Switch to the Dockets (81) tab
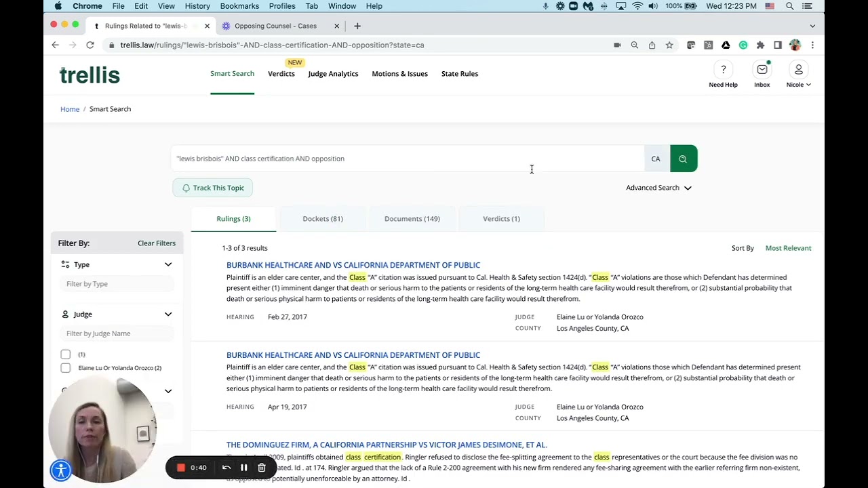868x488 pixels. click(323, 219)
